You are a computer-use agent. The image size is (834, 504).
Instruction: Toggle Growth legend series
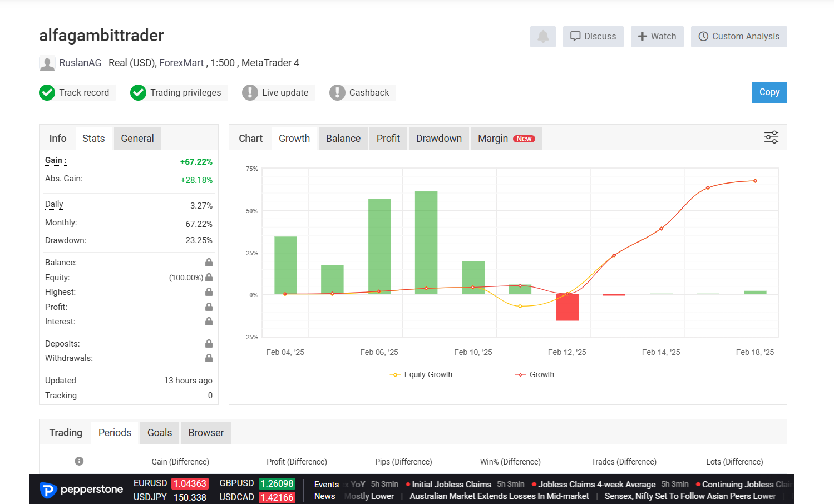[535, 374]
